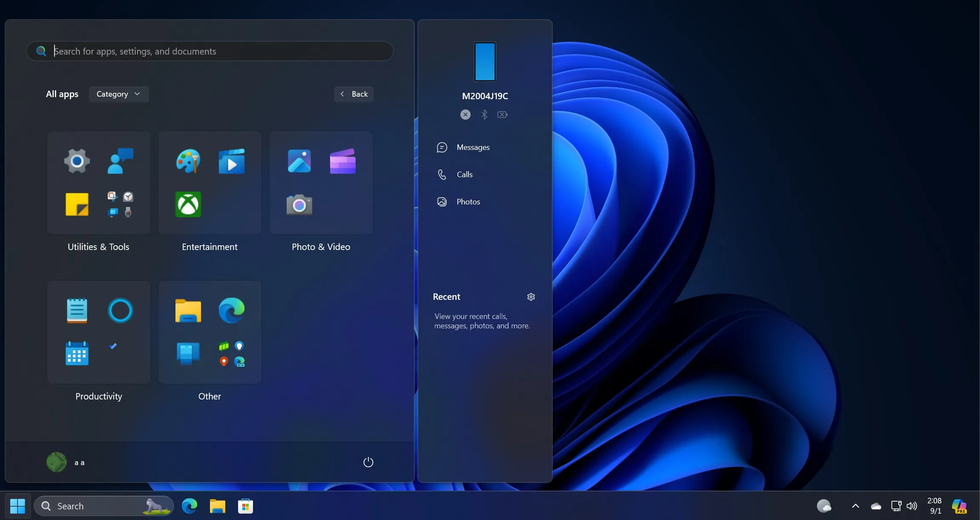Click Back to previous app list
This screenshot has width=980, height=520.
pos(353,94)
